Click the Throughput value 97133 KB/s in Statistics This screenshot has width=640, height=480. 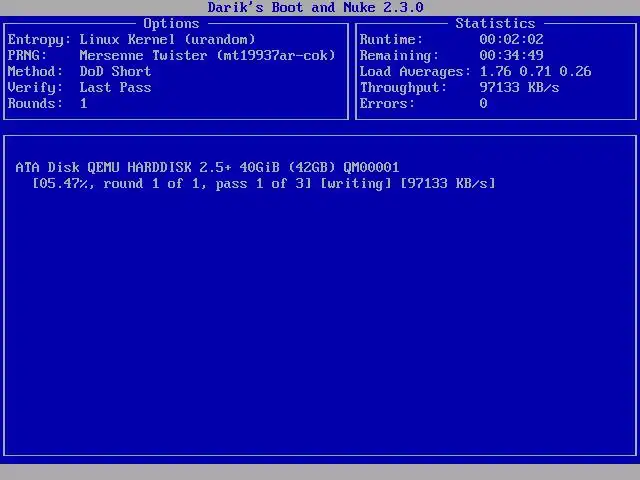519,87
